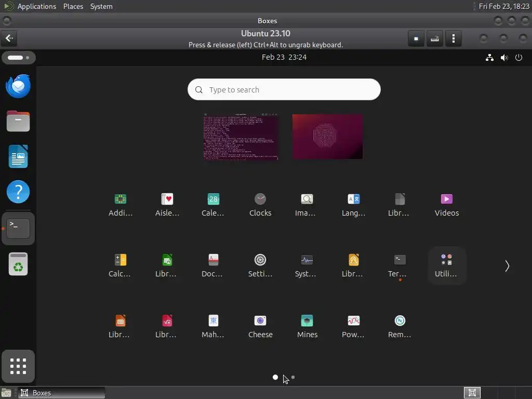The width and height of the screenshot is (532, 399).
Task: Open the Boxes three-dot menu
Action: (453, 38)
